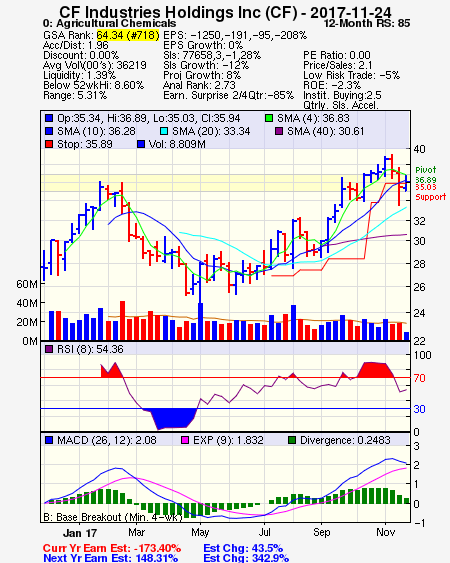Click the Sep date axis label
450x563 pixels.
tap(321, 532)
